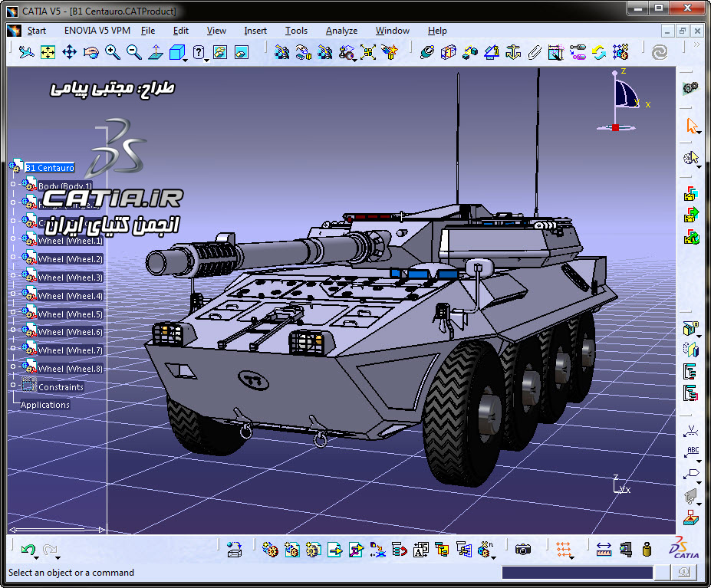Image resolution: width=711 pixels, height=588 pixels.
Task: Toggle the Hide/Show icon in view toolbar
Action: (x=220, y=52)
